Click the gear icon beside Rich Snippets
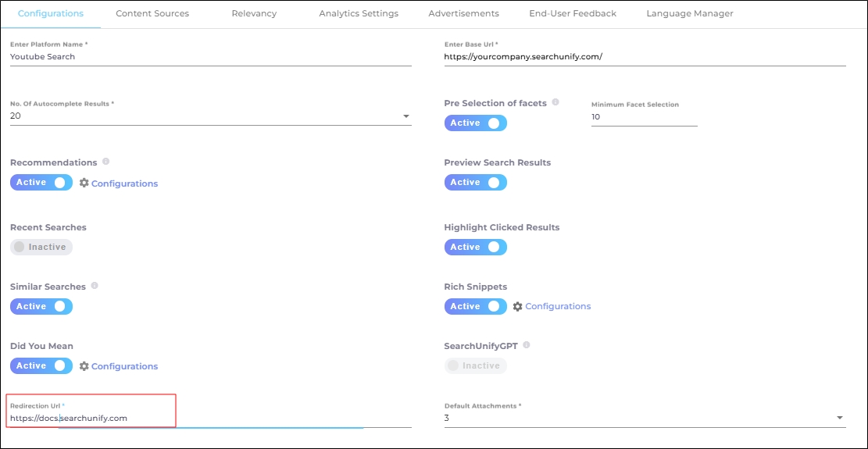Screen dimensions: 868x449 point(518,307)
